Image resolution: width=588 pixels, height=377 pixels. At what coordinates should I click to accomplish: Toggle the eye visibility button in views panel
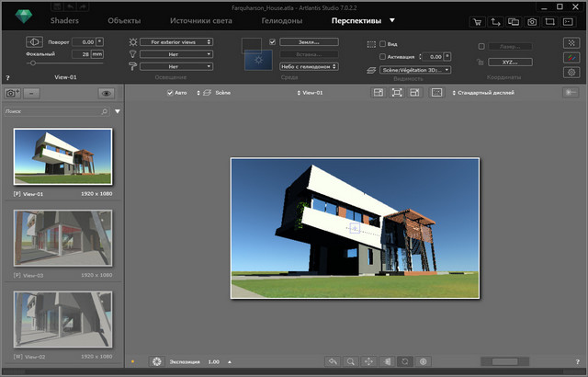[x=107, y=93]
